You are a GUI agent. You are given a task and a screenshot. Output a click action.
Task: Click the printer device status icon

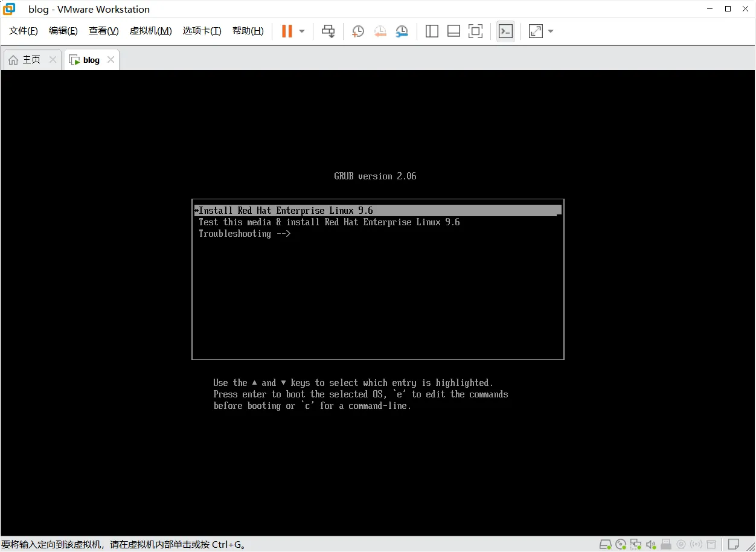pyautogui.click(x=712, y=545)
